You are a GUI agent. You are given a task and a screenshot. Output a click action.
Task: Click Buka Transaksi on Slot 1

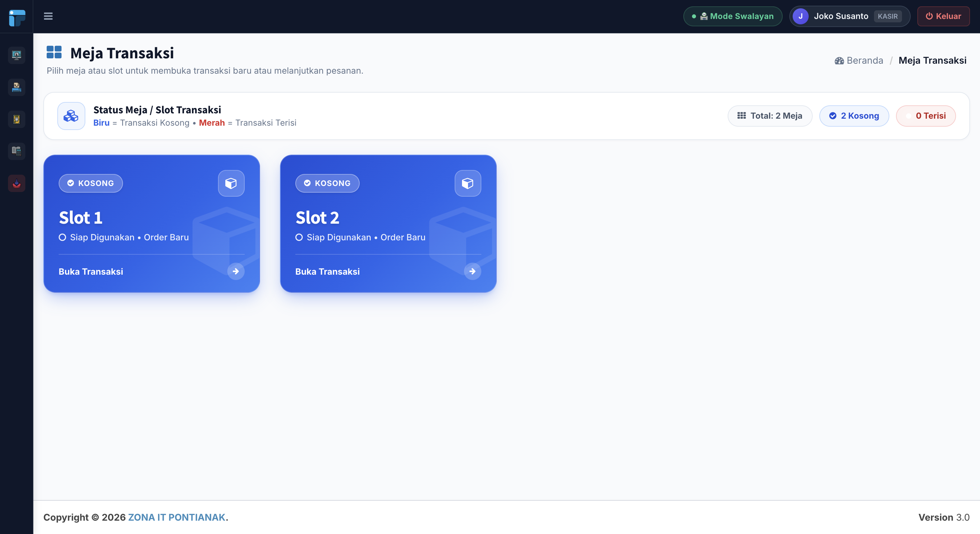[x=91, y=272]
